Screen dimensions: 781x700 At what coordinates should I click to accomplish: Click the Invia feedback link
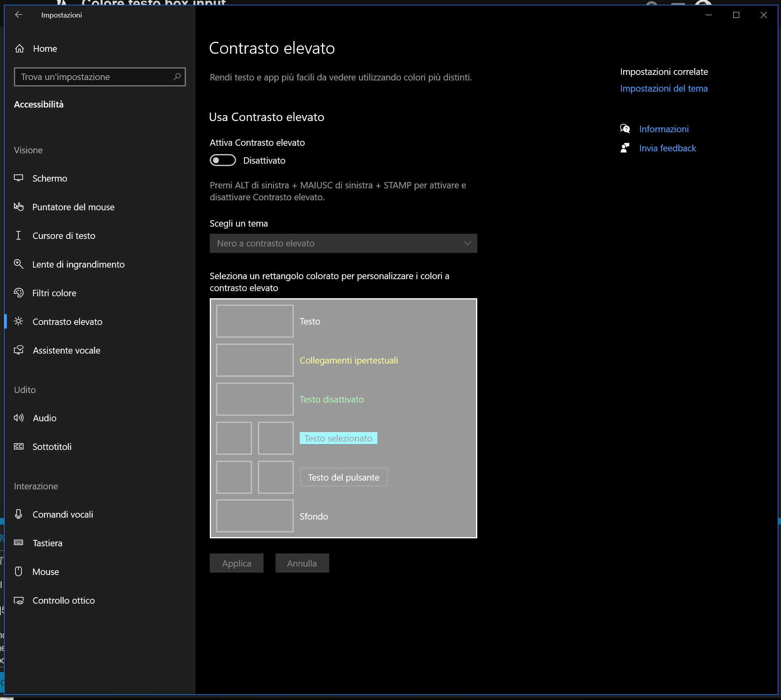point(668,148)
